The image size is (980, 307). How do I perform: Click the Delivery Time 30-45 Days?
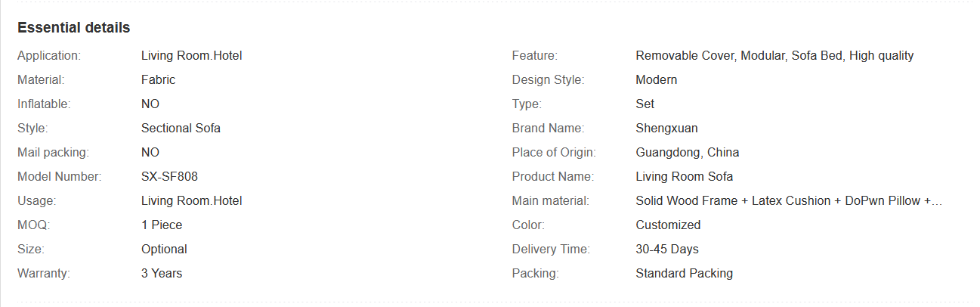(667, 249)
